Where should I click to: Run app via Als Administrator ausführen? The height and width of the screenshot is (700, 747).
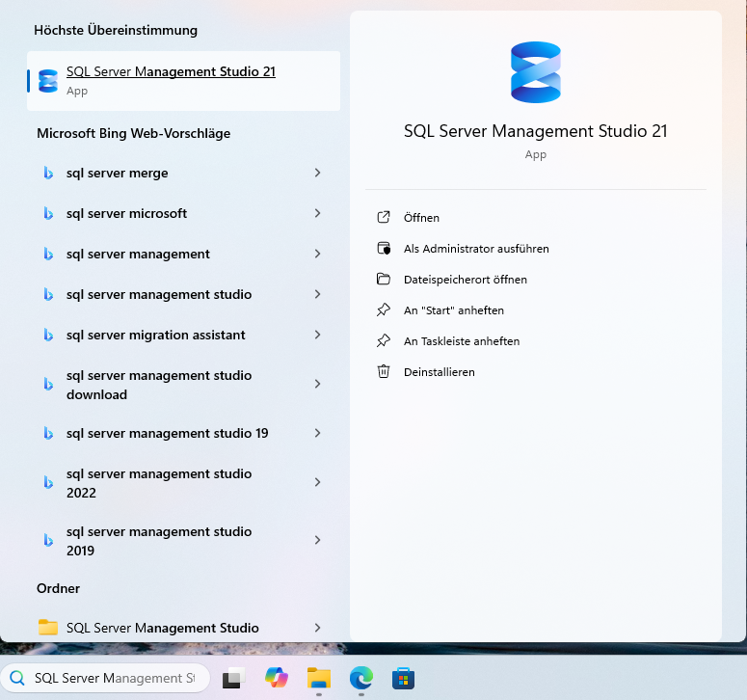coord(536,249)
